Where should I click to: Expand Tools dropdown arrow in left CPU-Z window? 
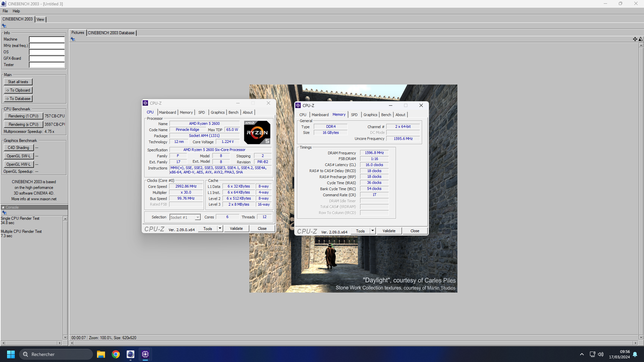tap(220, 229)
